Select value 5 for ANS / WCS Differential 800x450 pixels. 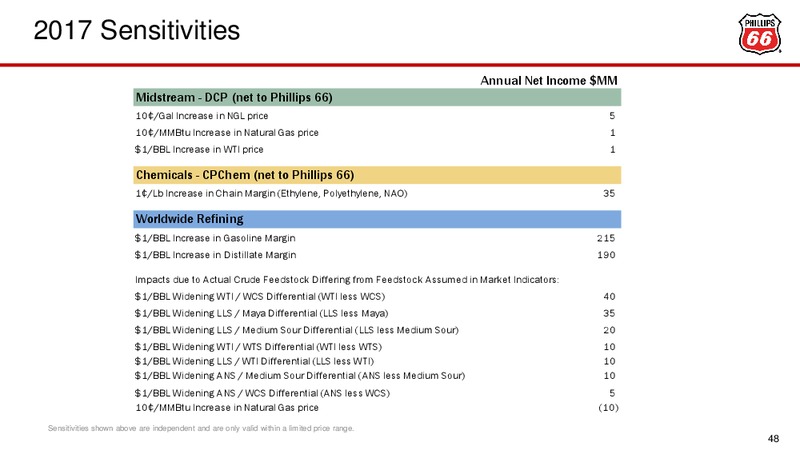[612, 393]
